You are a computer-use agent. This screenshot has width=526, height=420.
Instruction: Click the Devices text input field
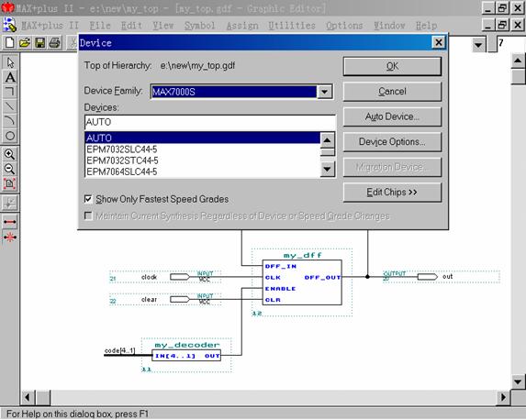coord(210,122)
